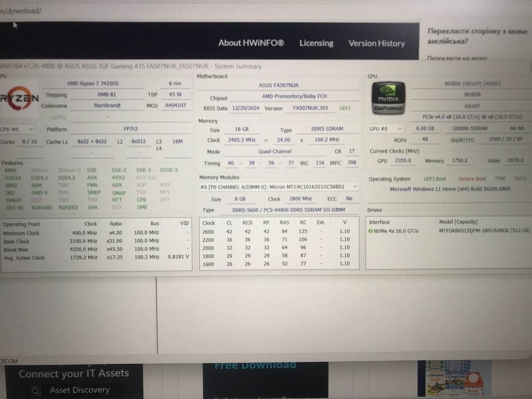Viewport: 532px width, 399px height.
Task: Click the translate page prompt heading
Action: pyautogui.click(x=477, y=36)
